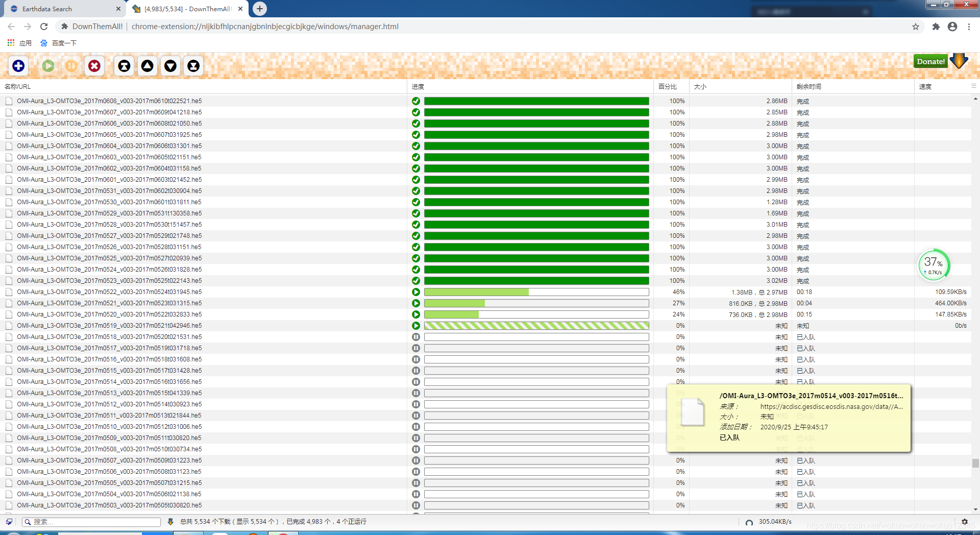Click progress bar of 2017m0521 file
Viewport: 980px width, 535px height.
(x=536, y=303)
